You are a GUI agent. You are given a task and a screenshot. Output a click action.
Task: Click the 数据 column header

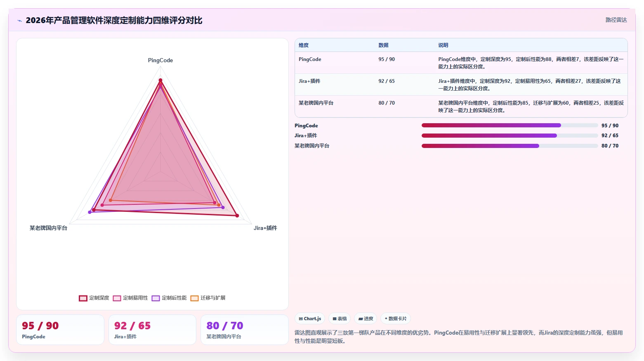[x=383, y=45]
